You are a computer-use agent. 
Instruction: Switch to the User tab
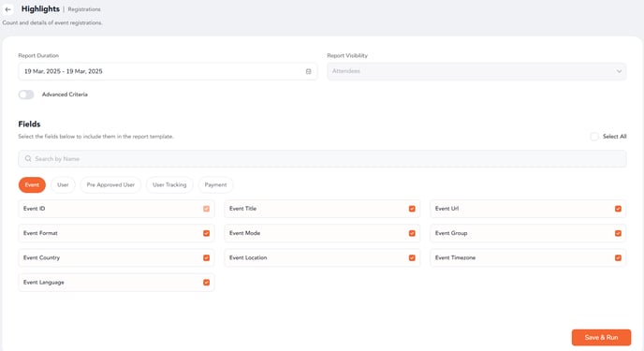[63, 184]
